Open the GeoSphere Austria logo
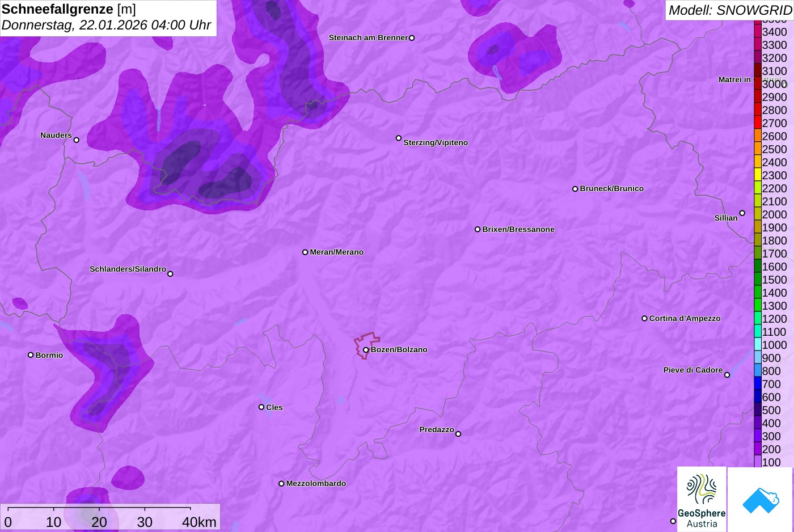794x532 pixels. pyautogui.click(x=702, y=499)
